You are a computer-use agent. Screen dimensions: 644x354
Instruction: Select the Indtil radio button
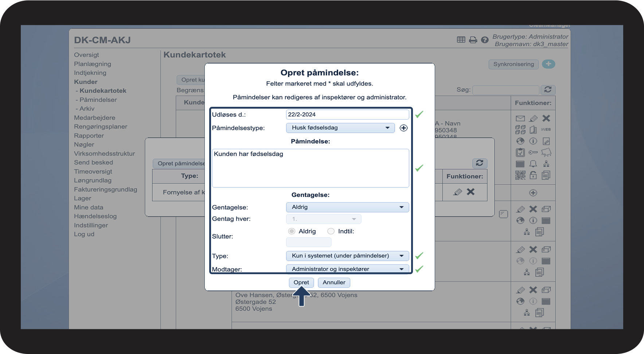(x=331, y=231)
